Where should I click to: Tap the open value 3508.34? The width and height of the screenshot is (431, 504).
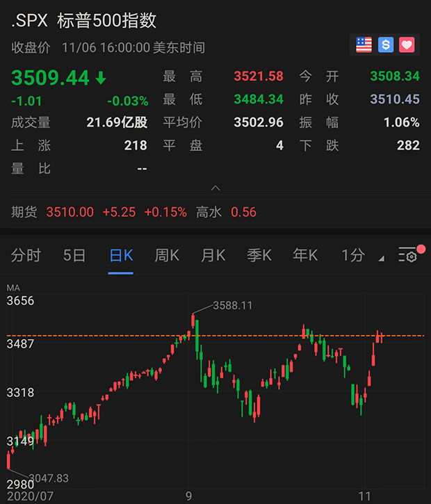pos(395,76)
